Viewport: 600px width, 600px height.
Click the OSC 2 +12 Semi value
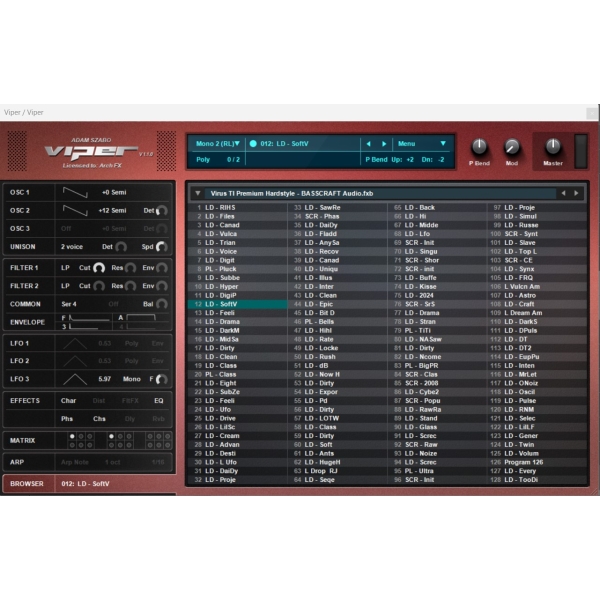(x=112, y=210)
